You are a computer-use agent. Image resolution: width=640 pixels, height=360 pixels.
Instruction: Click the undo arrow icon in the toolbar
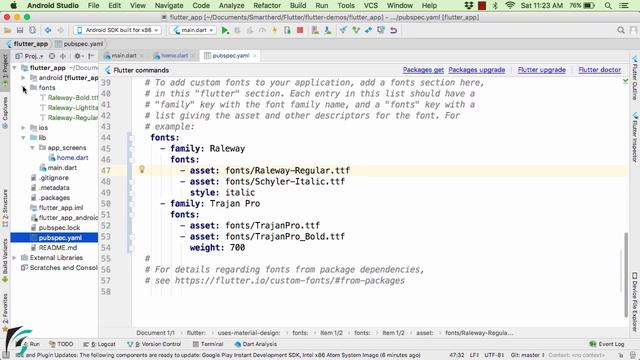[x=393, y=30]
